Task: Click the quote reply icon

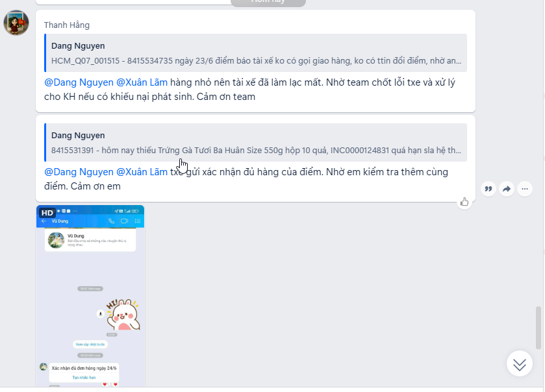Action: tap(488, 189)
